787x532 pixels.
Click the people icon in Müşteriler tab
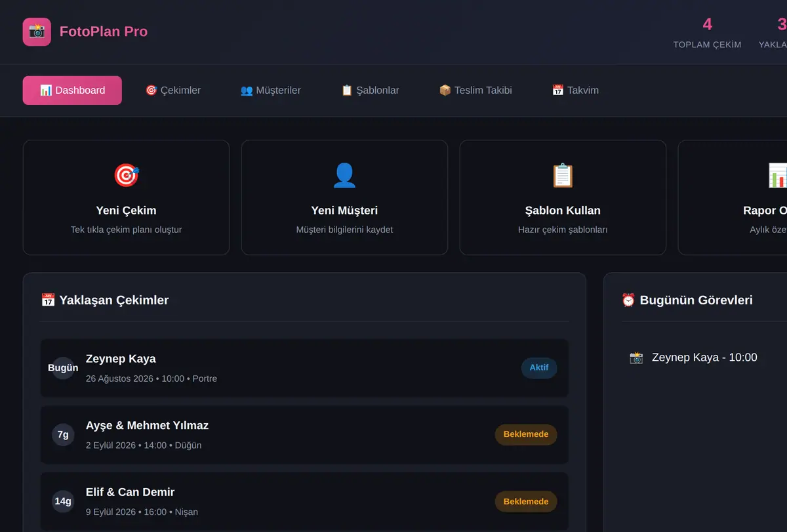click(x=247, y=91)
